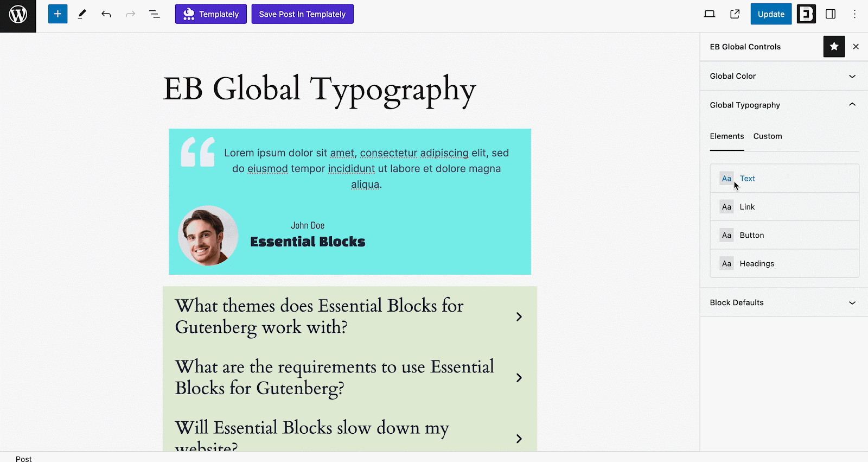
Task: Click the Update button
Action: click(771, 14)
